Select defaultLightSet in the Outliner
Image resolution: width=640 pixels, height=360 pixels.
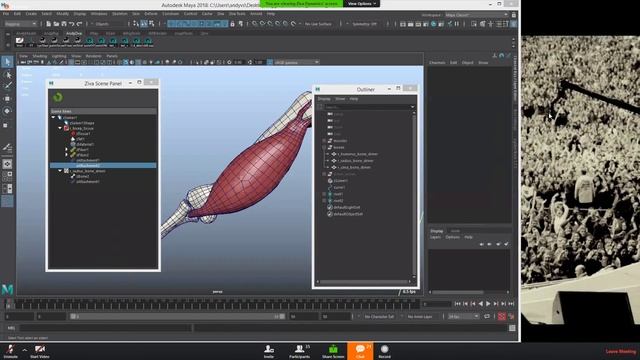click(347, 207)
